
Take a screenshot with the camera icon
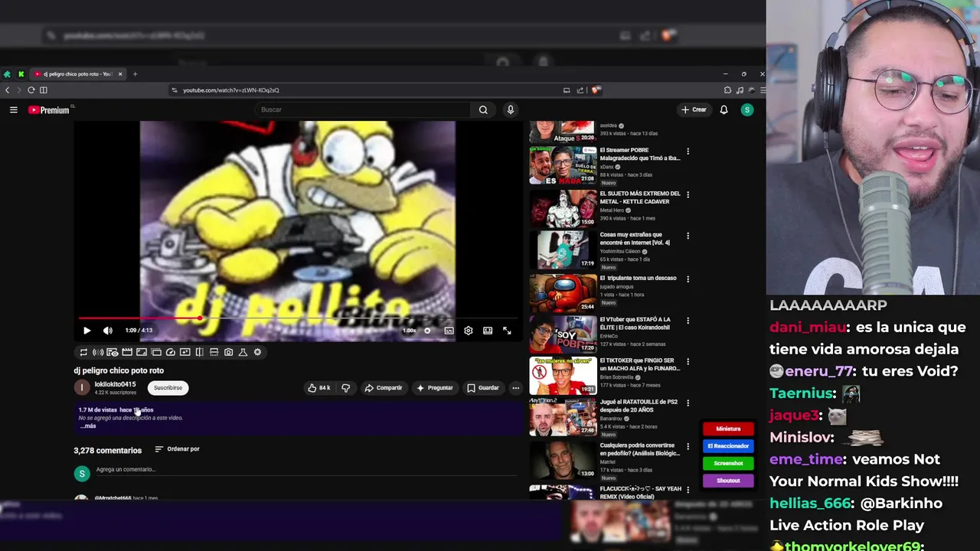pos(228,352)
